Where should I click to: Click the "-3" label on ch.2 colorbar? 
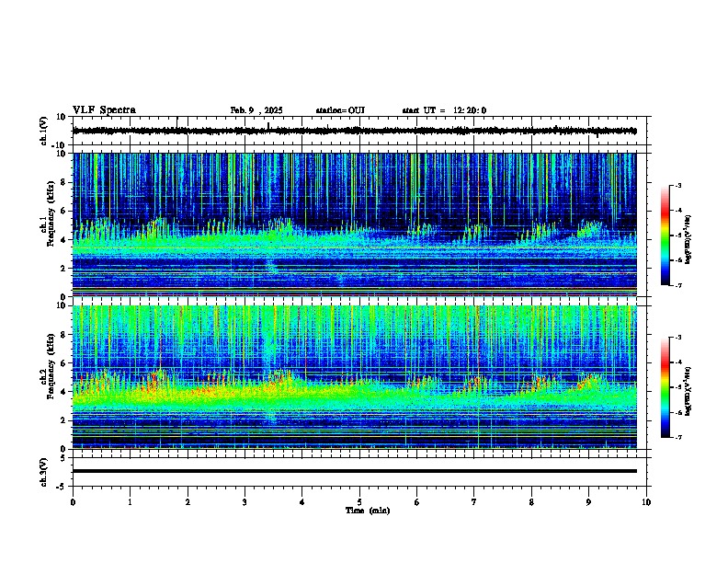[x=677, y=338]
